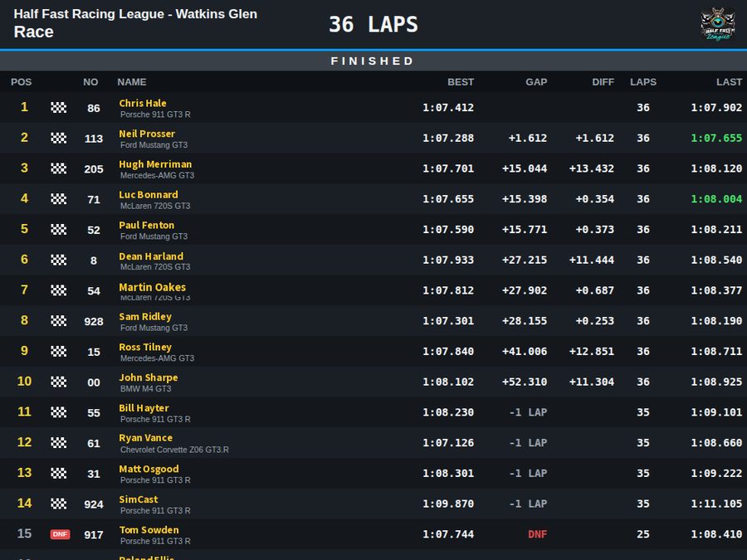Click checkered flag icon for Hugh Merriman
The image size is (747, 560).
pos(59,168)
